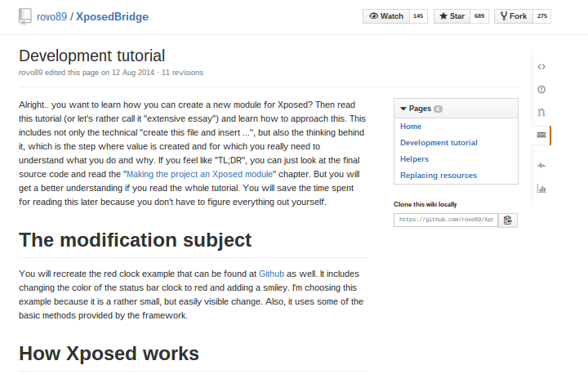Click the "How Xposed works" heading
This screenshot has height=374, width=588.
click(109, 354)
